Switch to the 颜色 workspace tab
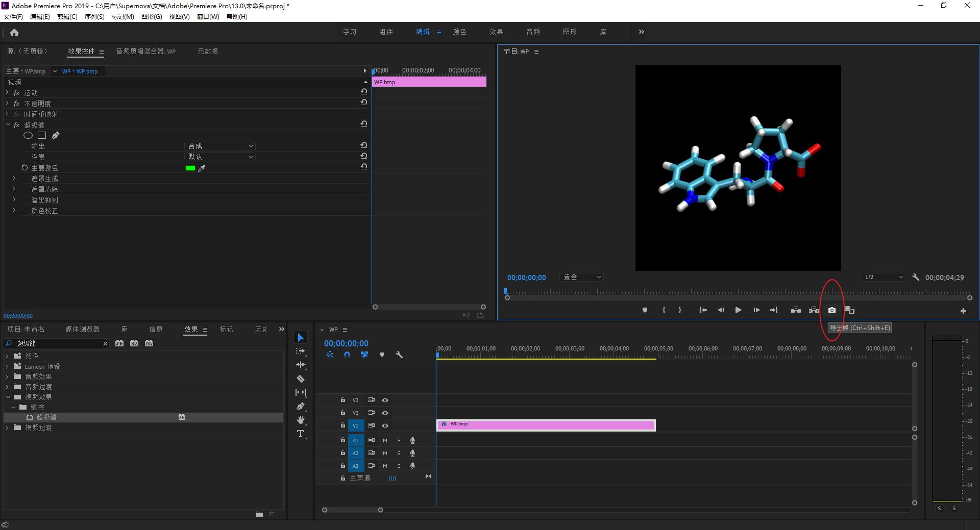The image size is (980, 530). coord(459,32)
